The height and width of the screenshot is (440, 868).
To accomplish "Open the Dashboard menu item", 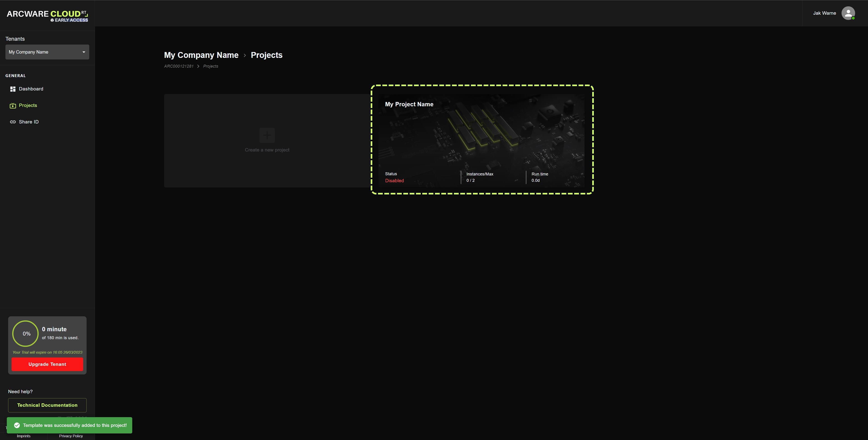I will click(x=31, y=89).
